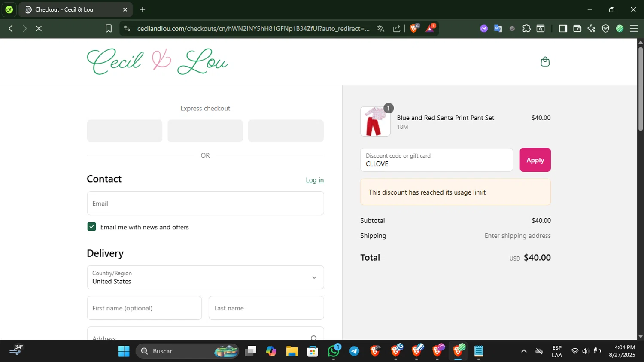
Task: Open the Santa Print Pant Set thumbnail
Action: (375, 122)
